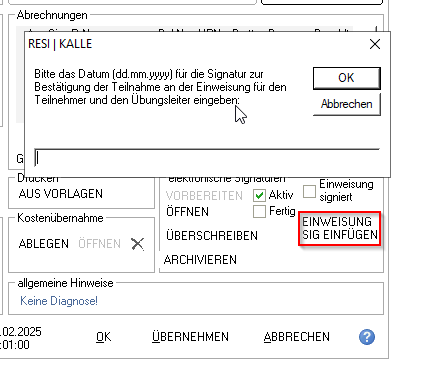Click ÜBERNEHMEN at the bottom
Image resolution: width=438 pixels, height=382 pixels.
pos(190,337)
